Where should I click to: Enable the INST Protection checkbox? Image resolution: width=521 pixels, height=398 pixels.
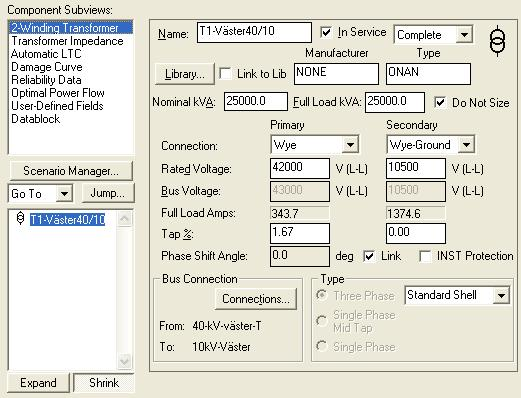point(425,256)
